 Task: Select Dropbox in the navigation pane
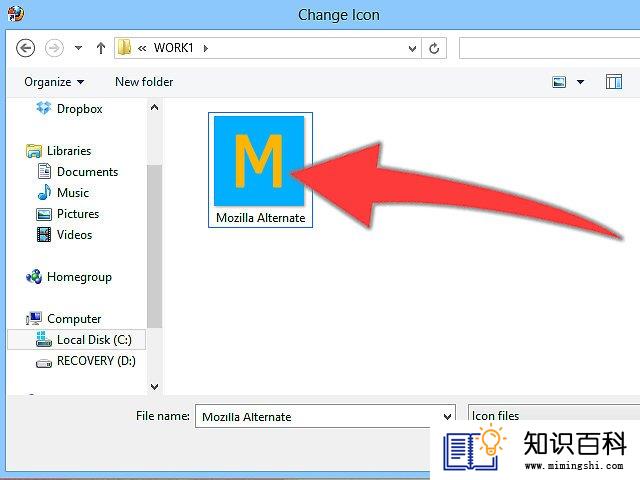(x=80, y=109)
